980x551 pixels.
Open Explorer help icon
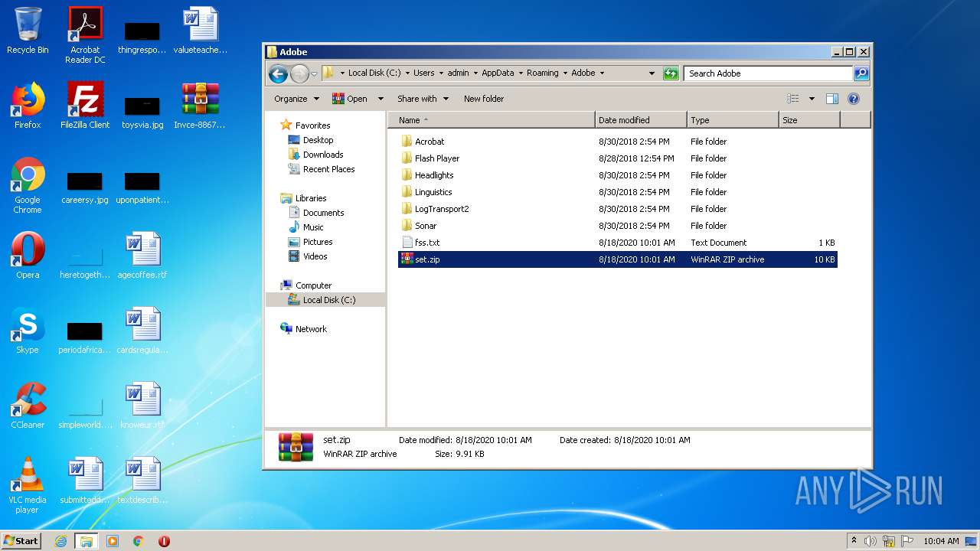[854, 99]
